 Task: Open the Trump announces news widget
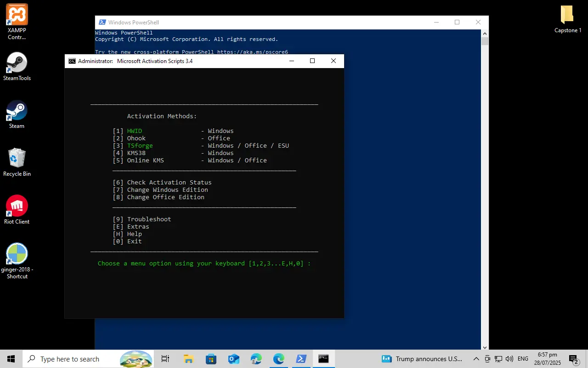pyautogui.click(x=422, y=359)
